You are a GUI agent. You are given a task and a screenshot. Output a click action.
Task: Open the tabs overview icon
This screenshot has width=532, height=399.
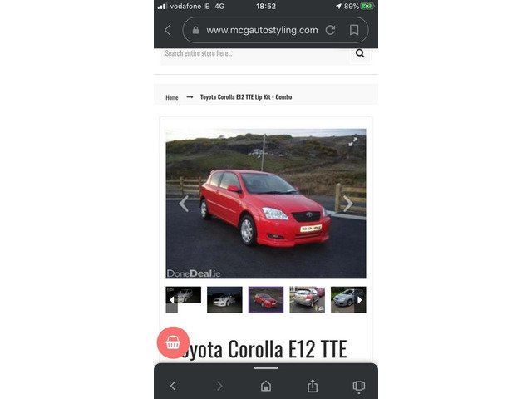pos(358,386)
